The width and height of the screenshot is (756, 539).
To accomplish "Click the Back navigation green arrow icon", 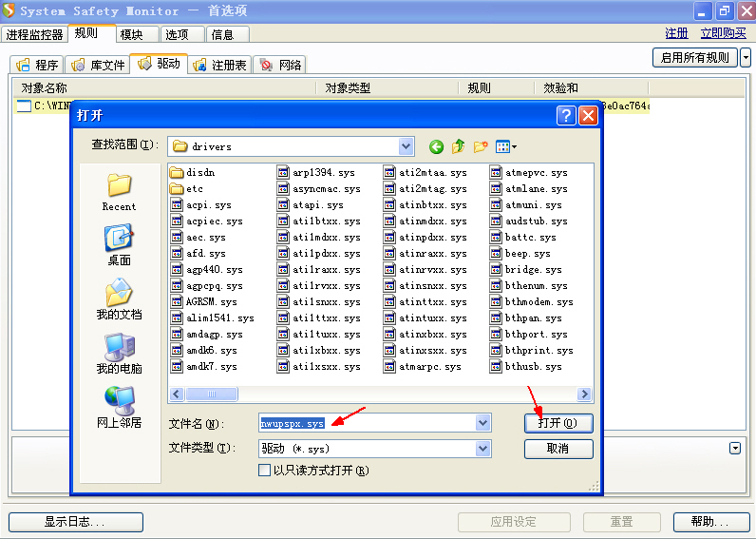I will point(436,146).
